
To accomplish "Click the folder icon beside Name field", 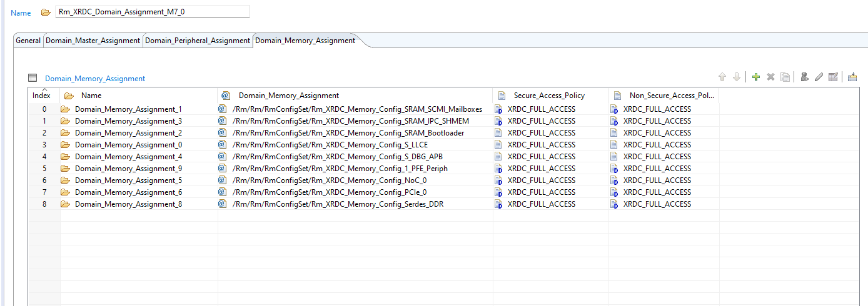I will pos(46,12).
